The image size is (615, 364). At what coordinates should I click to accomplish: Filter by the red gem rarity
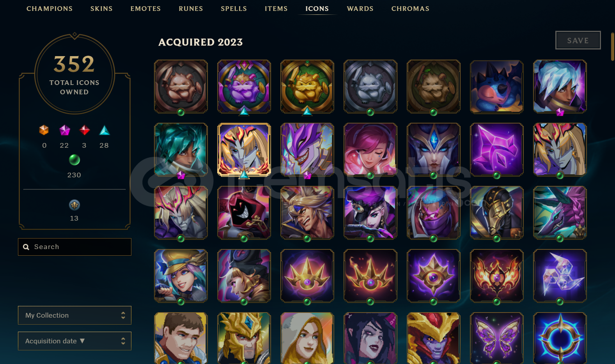click(84, 130)
